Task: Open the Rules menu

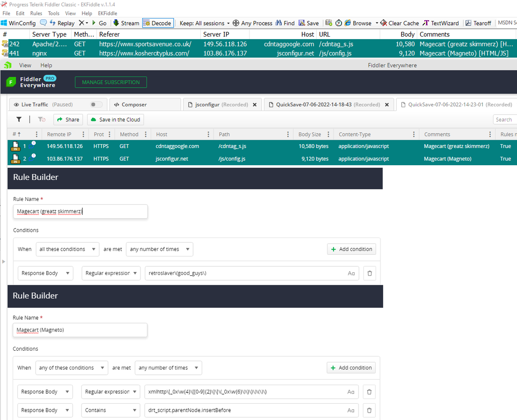Action: (36, 13)
